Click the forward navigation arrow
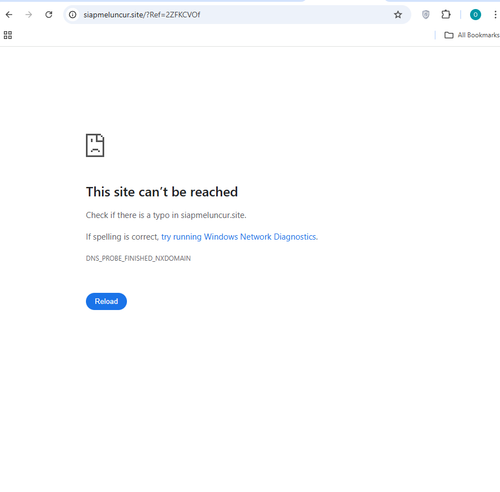Viewport: 500px width, 492px height. click(x=29, y=15)
